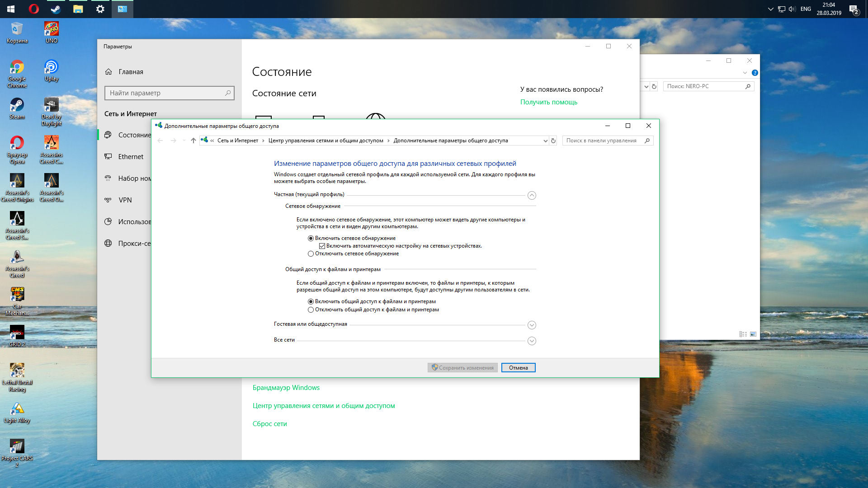
Task: Click the search magnifier in control panel
Action: pyautogui.click(x=647, y=141)
